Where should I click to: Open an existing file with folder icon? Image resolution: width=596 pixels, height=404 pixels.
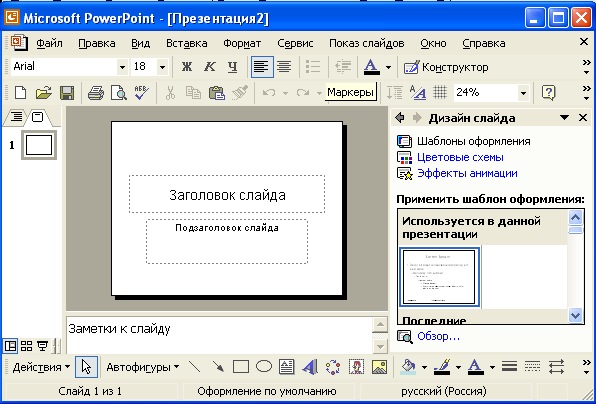pyautogui.click(x=44, y=92)
